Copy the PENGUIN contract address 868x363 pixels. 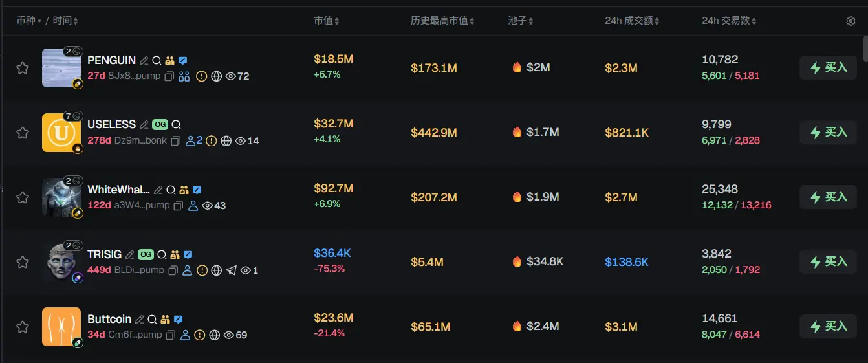point(169,76)
